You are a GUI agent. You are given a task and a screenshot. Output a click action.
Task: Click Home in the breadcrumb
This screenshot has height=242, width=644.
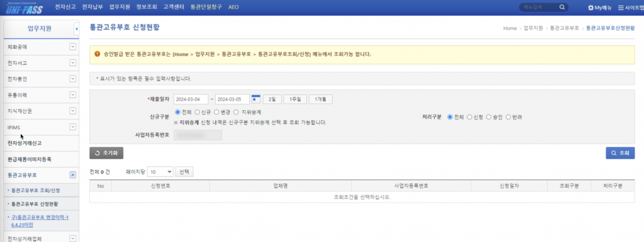509,28
